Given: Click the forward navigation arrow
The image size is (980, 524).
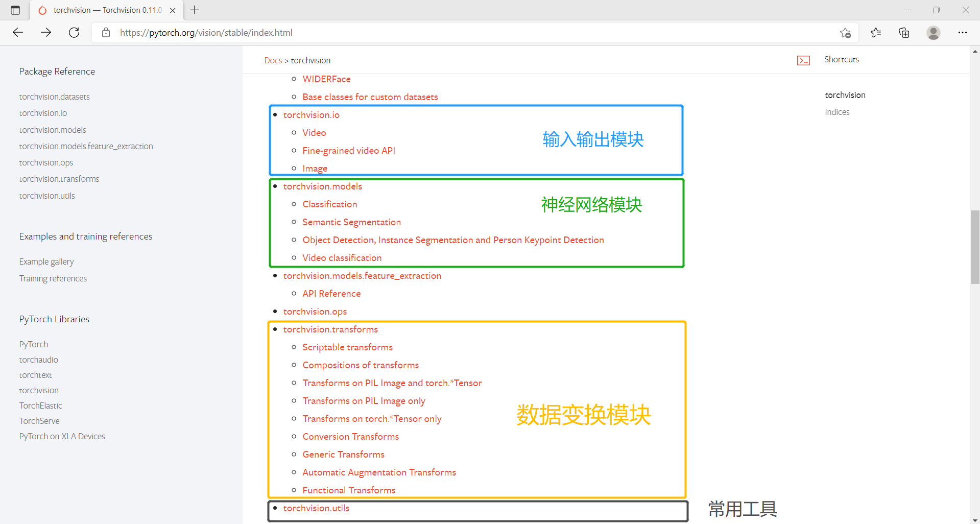Looking at the screenshot, I should (x=45, y=32).
